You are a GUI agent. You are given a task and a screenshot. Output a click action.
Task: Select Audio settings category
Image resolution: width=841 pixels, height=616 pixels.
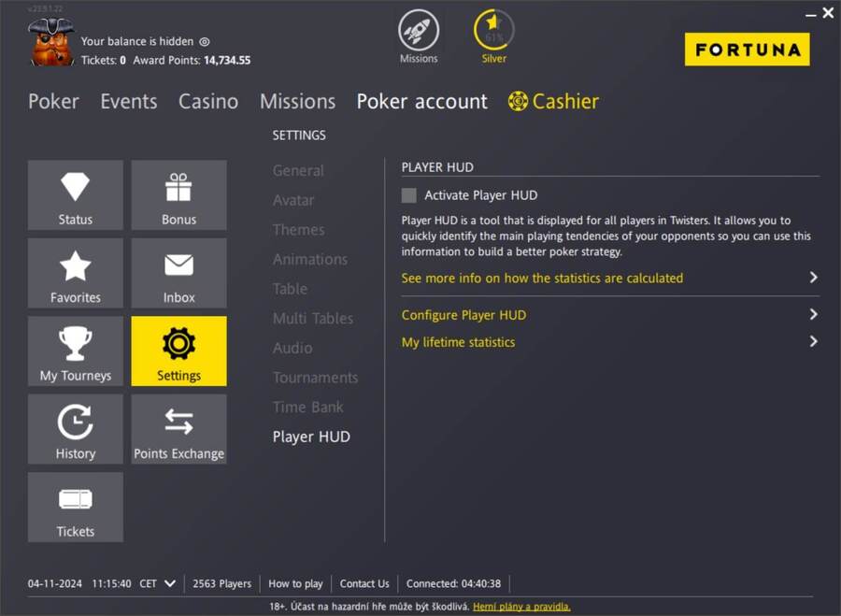292,348
